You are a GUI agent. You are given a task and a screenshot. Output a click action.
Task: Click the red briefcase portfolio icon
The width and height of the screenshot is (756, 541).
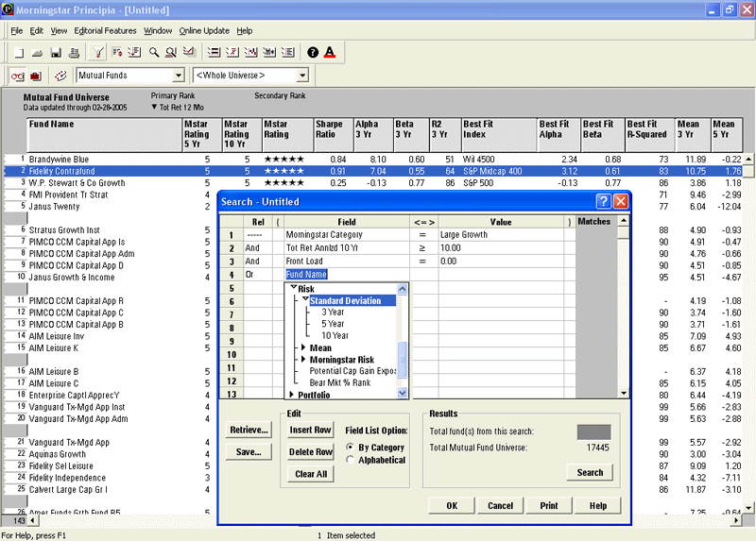coord(36,76)
